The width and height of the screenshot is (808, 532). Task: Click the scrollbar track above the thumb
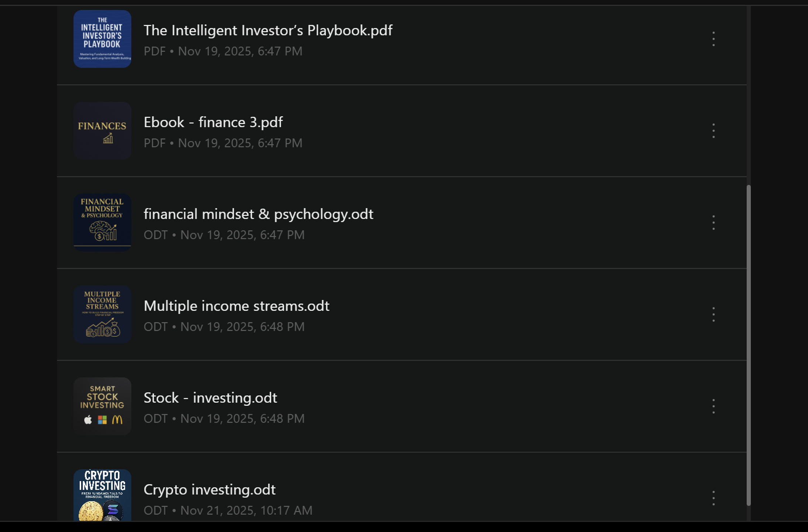click(x=748, y=95)
